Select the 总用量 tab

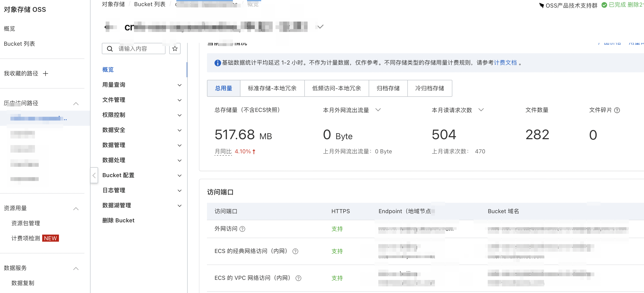pyautogui.click(x=223, y=88)
